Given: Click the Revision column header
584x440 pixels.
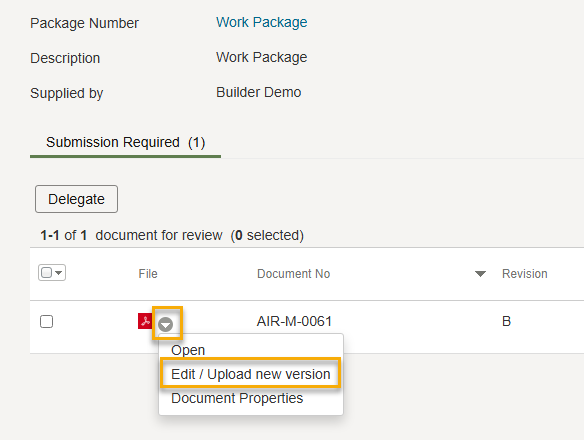Looking at the screenshot, I should [x=524, y=274].
